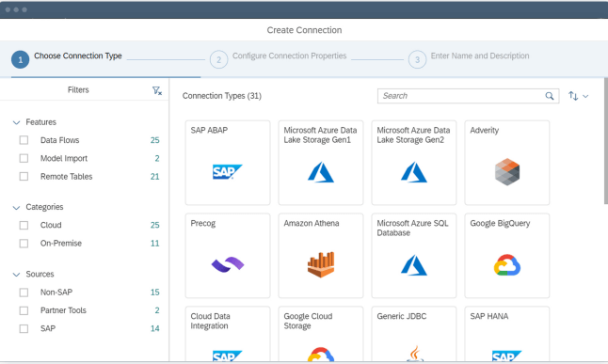Enable the Data Flows checkbox
608x364 pixels.
tap(24, 140)
